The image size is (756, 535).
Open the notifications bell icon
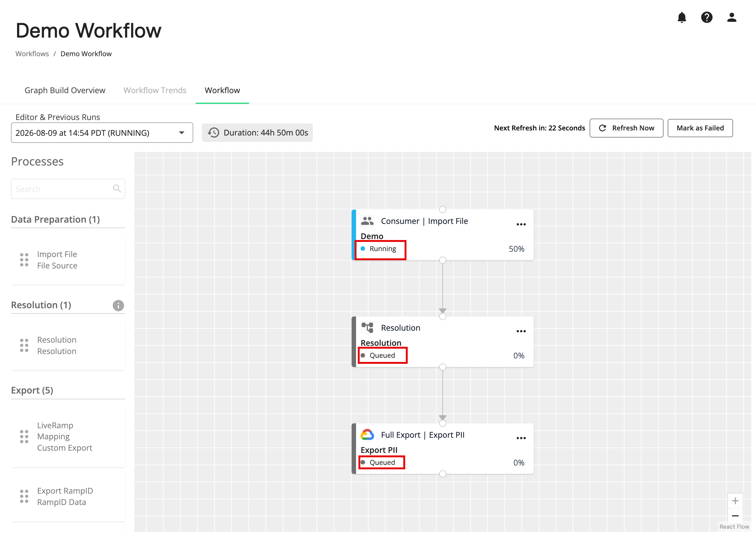681,17
